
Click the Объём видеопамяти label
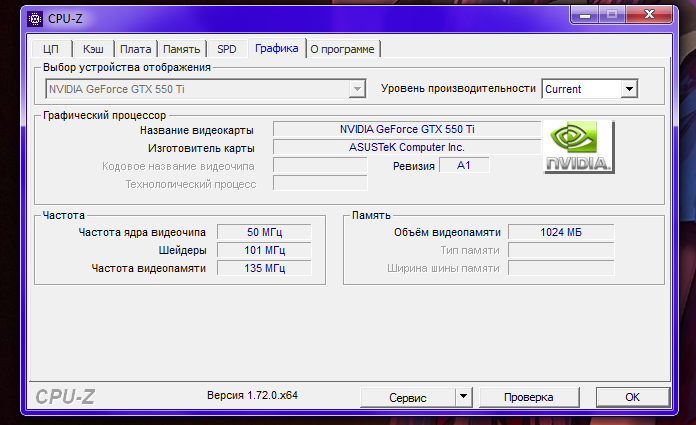447,232
